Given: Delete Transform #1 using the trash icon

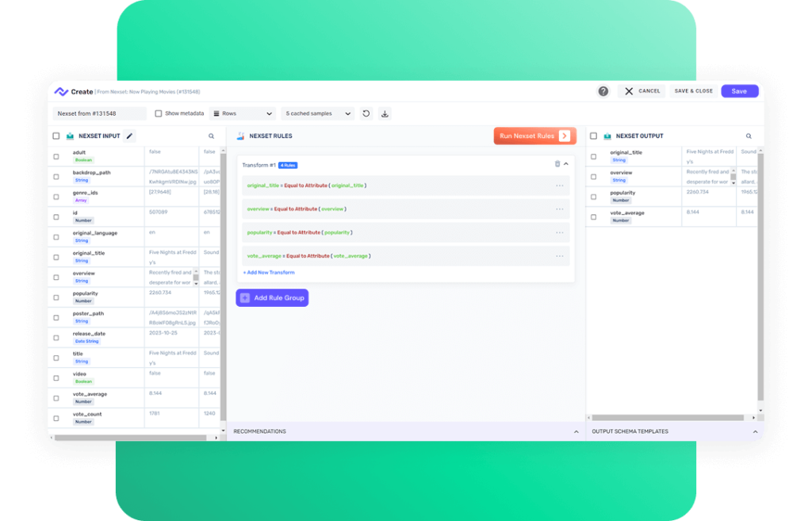Looking at the screenshot, I should [557, 164].
